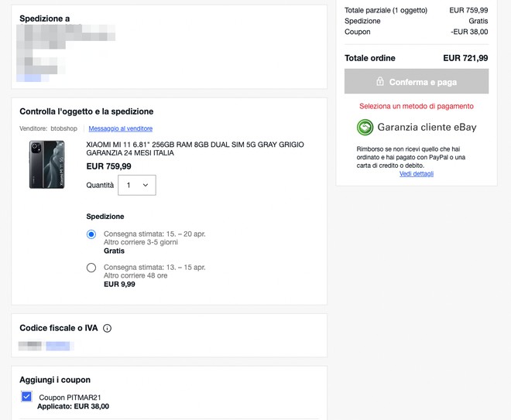
Task: Choose the 48-hour EUR 9,99 shipping option
Action: click(91, 268)
